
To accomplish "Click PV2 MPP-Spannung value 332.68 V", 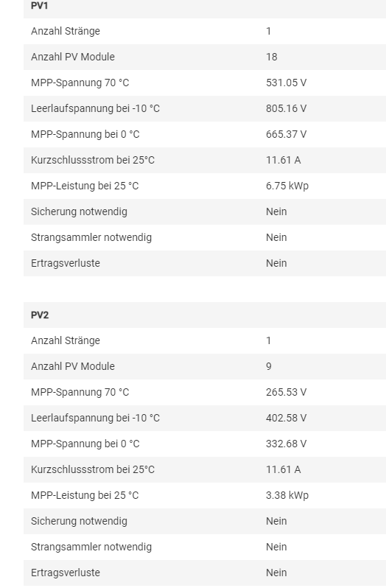I will 287,444.
